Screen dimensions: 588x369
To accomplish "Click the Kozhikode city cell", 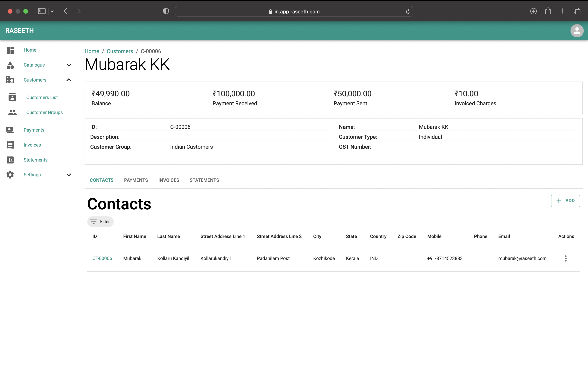I will point(324,258).
